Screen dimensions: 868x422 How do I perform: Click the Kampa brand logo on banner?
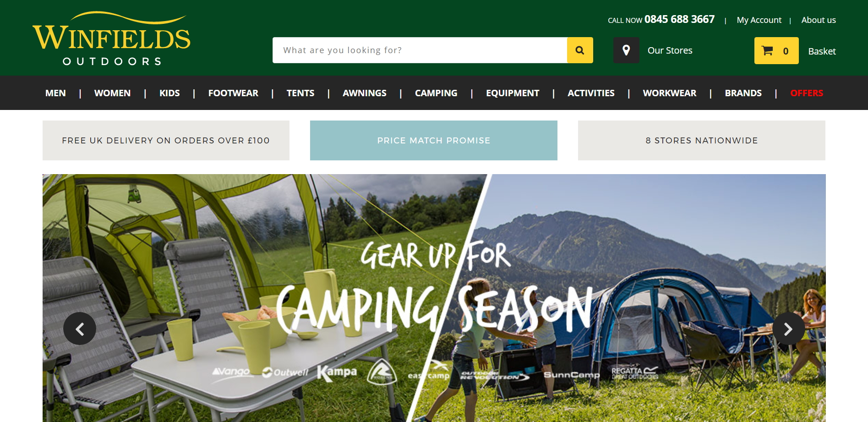pyautogui.click(x=337, y=373)
